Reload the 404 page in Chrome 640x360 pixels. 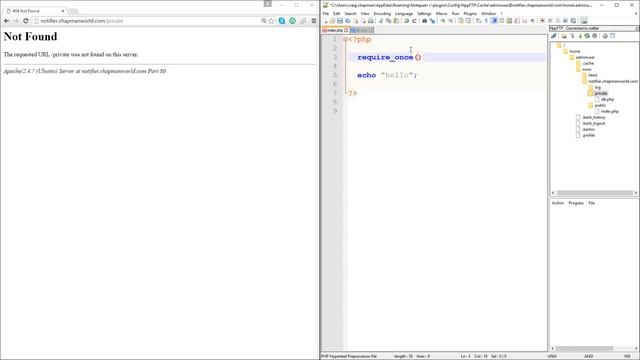pyautogui.click(x=26, y=21)
